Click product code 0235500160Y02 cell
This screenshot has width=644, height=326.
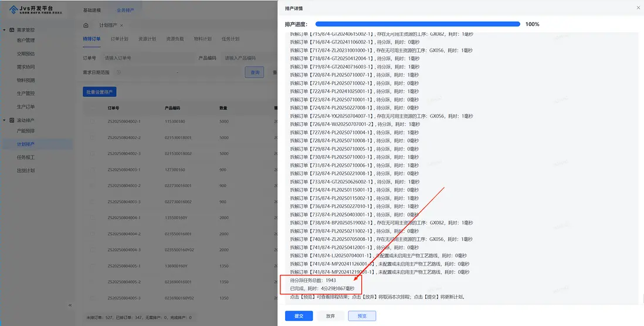tap(179, 250)
